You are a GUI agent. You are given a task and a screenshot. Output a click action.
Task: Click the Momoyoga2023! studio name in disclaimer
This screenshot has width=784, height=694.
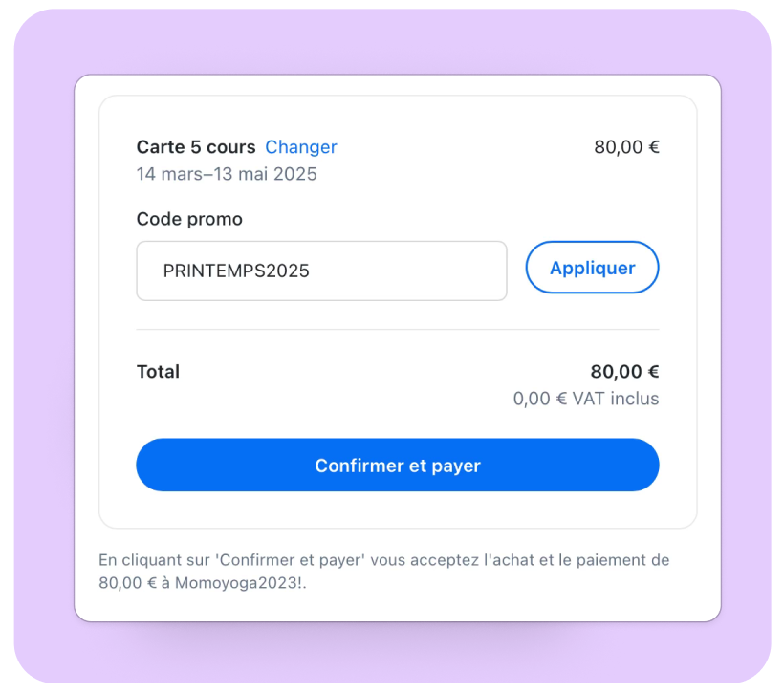coord(239,583)
